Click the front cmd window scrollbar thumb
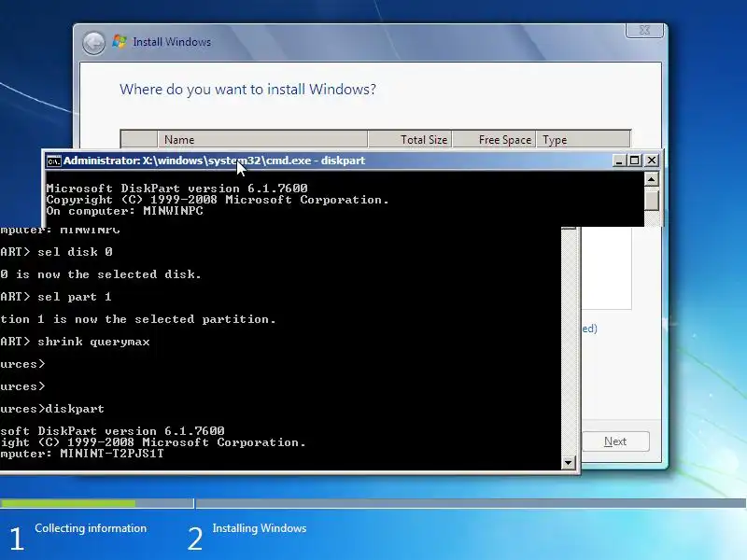 tap(651, 200)
